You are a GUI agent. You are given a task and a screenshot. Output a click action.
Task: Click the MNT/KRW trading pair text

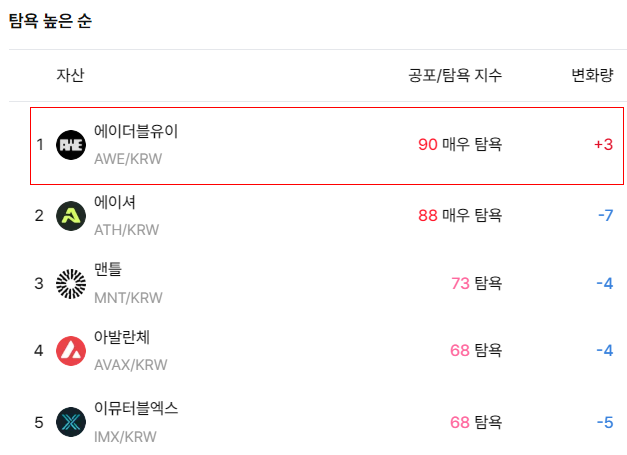click(128, 298)
